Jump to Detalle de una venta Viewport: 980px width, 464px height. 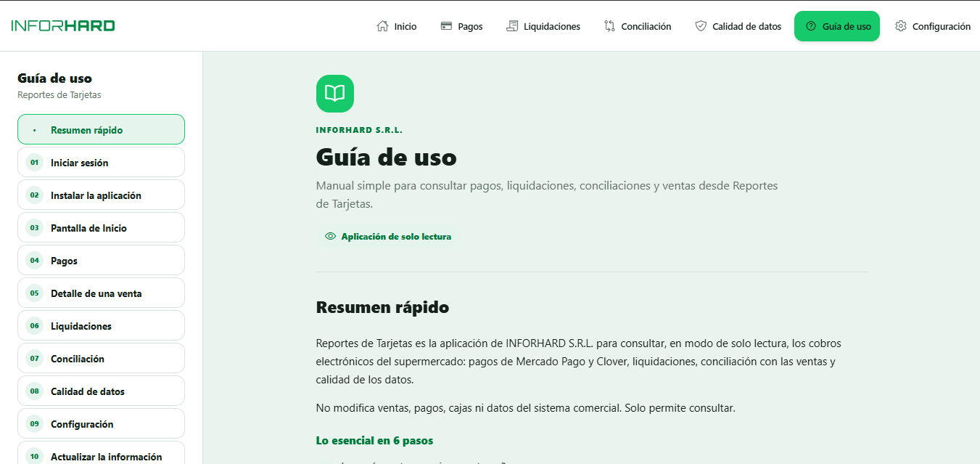(x=101, y=293)
